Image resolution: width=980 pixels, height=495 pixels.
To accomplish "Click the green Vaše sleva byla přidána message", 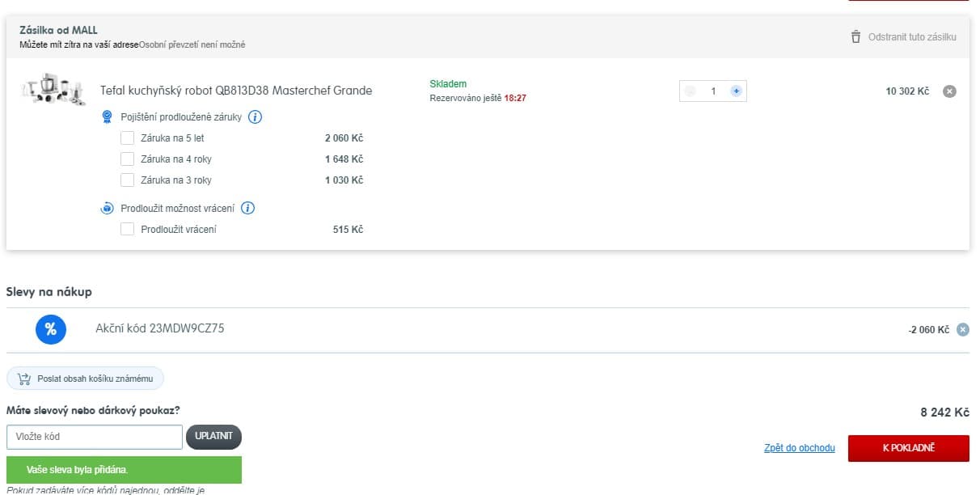I will [124, 470].
